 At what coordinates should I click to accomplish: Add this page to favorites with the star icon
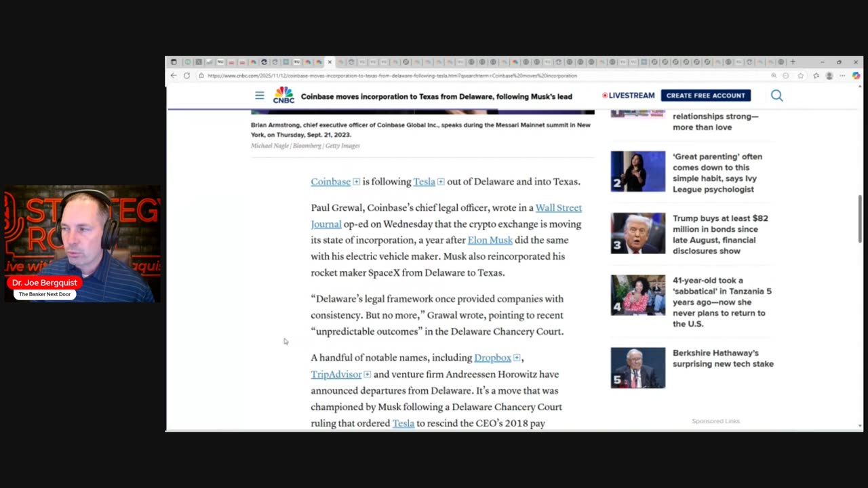[x=801, y=76]
